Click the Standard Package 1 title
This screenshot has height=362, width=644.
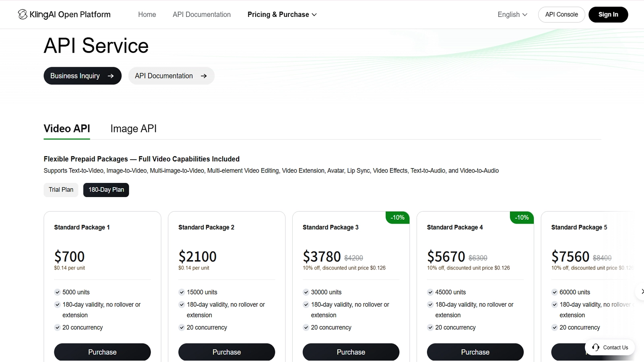point(82,227)
